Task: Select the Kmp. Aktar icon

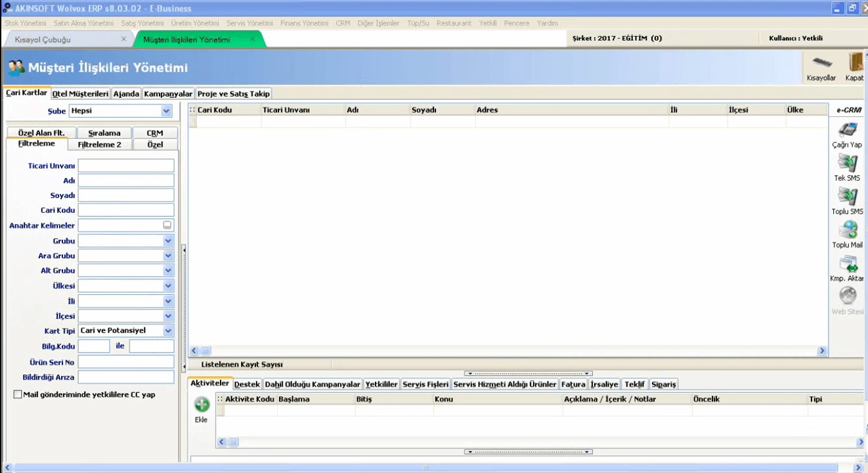Action: point(847,265)
